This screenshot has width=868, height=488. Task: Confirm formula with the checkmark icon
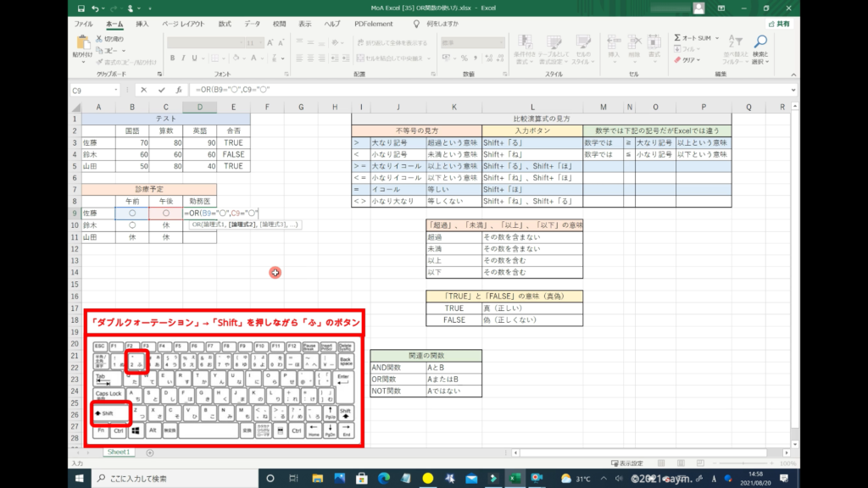click(x=161, y=90)
